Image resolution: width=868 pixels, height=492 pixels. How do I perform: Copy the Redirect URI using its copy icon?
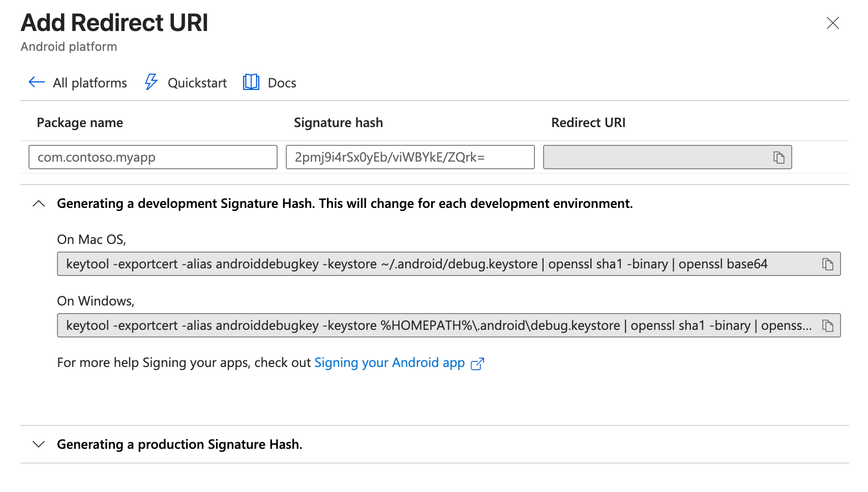779,157
